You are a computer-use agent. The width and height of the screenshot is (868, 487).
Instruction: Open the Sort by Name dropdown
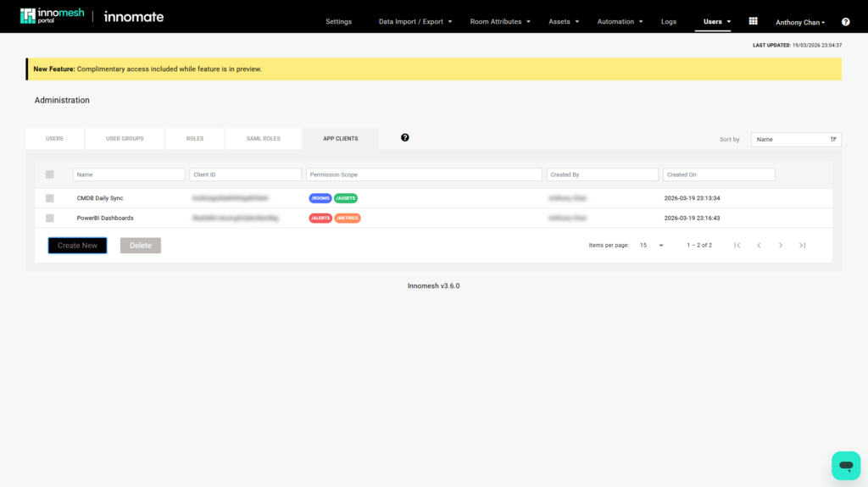[x=795, y=139]
